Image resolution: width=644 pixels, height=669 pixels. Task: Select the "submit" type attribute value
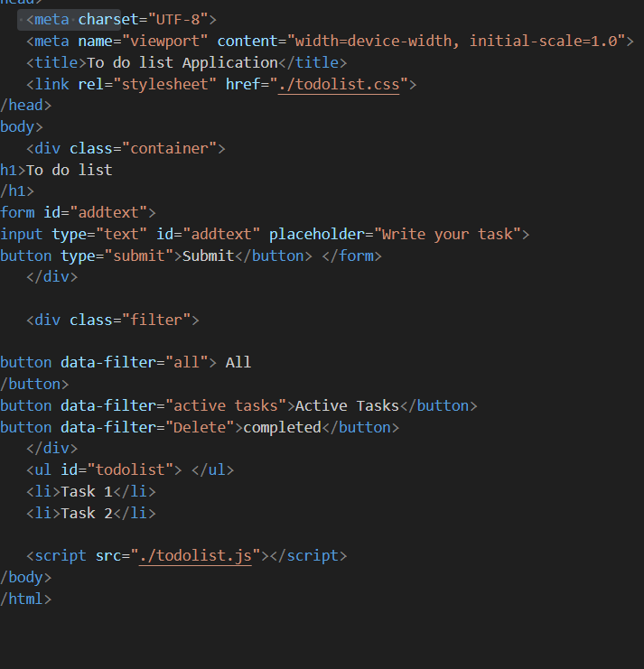tap(138, 256)
